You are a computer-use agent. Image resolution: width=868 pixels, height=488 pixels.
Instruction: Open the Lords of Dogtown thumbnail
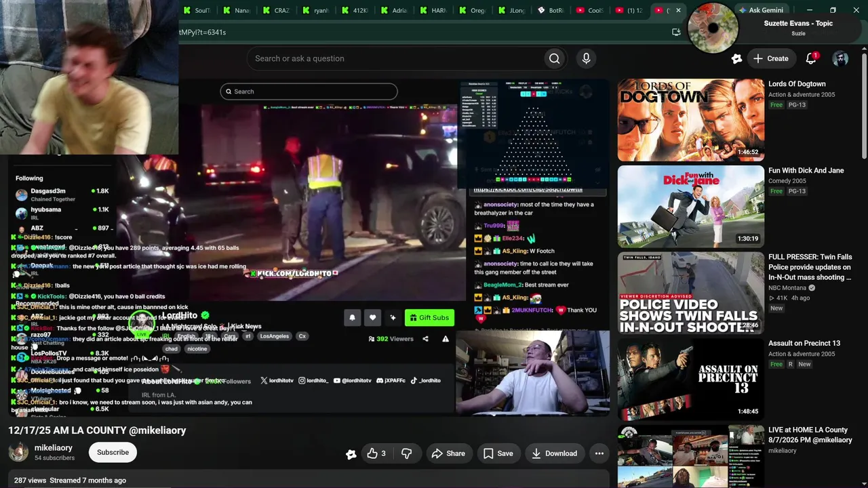[691, 120]
